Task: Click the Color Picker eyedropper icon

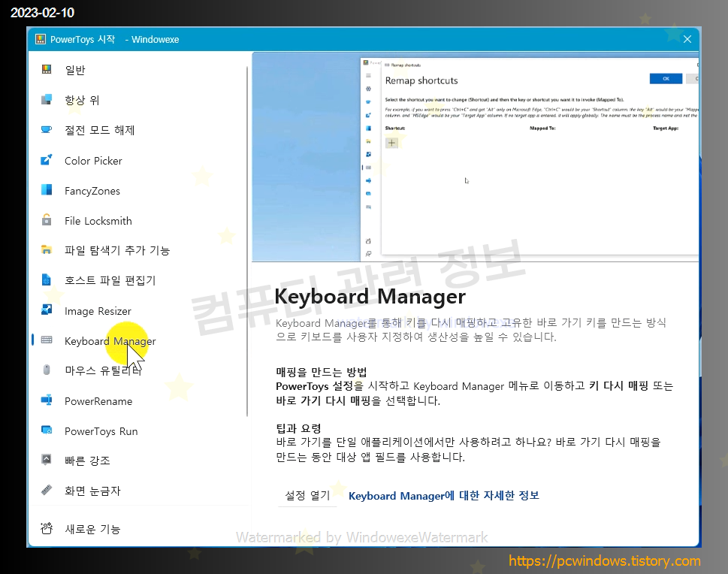Action: tap(47, 160)
